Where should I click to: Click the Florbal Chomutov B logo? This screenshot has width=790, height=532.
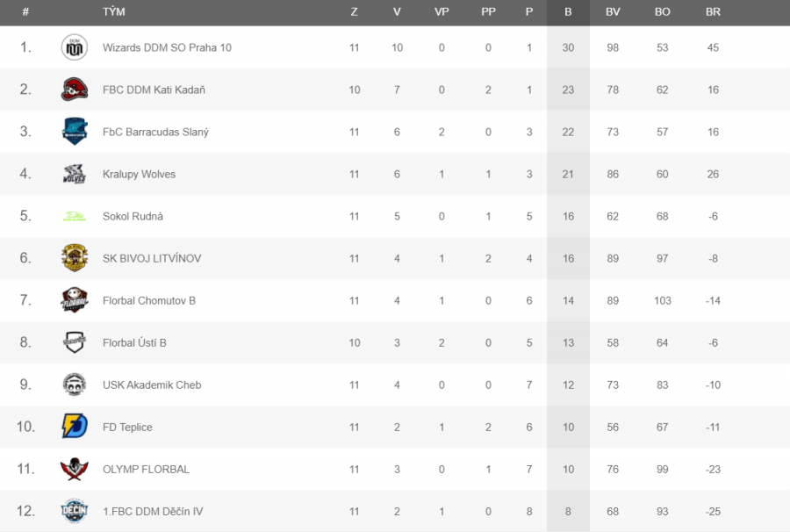(x=75, y=300)
